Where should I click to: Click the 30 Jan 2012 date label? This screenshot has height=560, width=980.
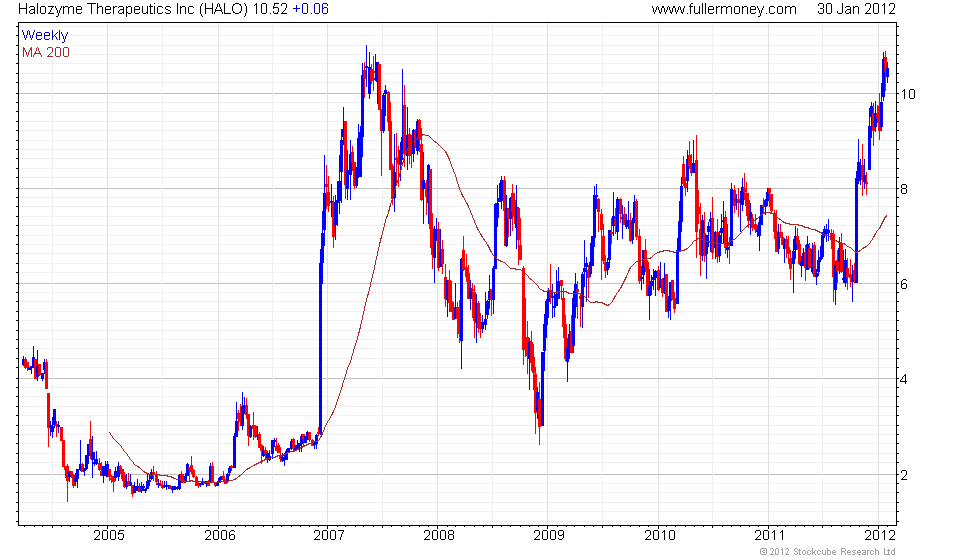point(856,9)
